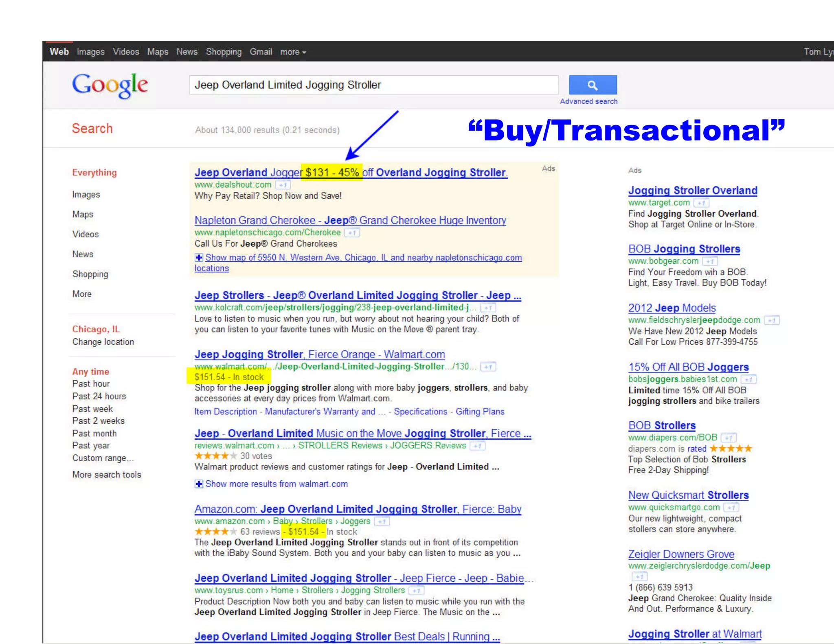
Task: Open Videos in the top black bar
Action: click(x=126, y=52)
